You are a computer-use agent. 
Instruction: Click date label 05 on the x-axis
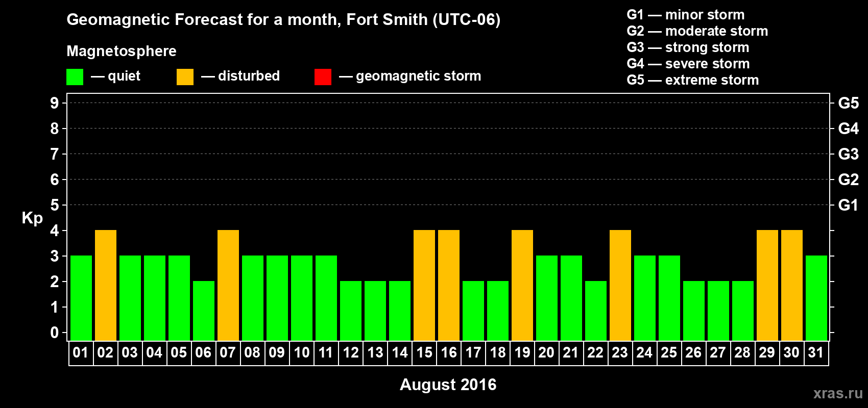[x=179, y=353]
